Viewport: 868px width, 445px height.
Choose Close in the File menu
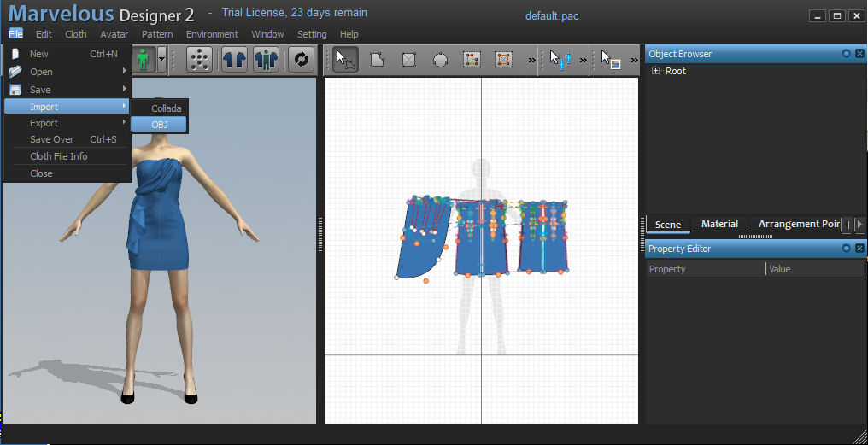click(67, 173)
